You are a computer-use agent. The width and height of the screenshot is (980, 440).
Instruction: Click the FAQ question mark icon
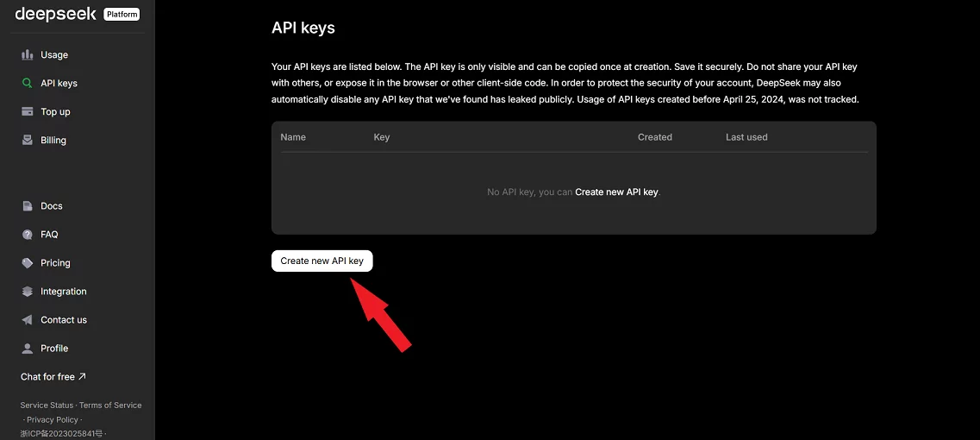(27, 235)
